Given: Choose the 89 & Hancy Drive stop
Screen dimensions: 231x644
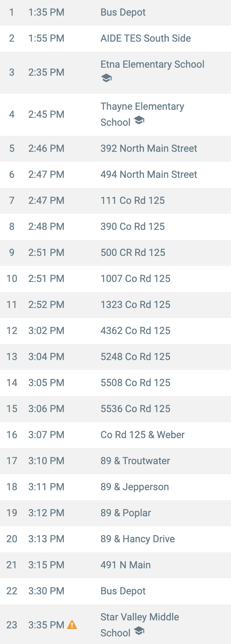Looking at the screenshot, I should (115, 539).
